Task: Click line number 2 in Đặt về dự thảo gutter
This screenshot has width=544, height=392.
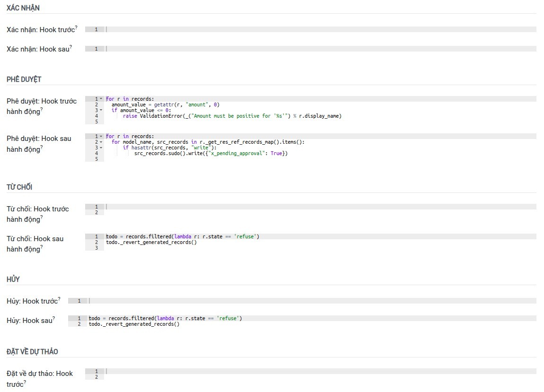Action: point(97,377)
